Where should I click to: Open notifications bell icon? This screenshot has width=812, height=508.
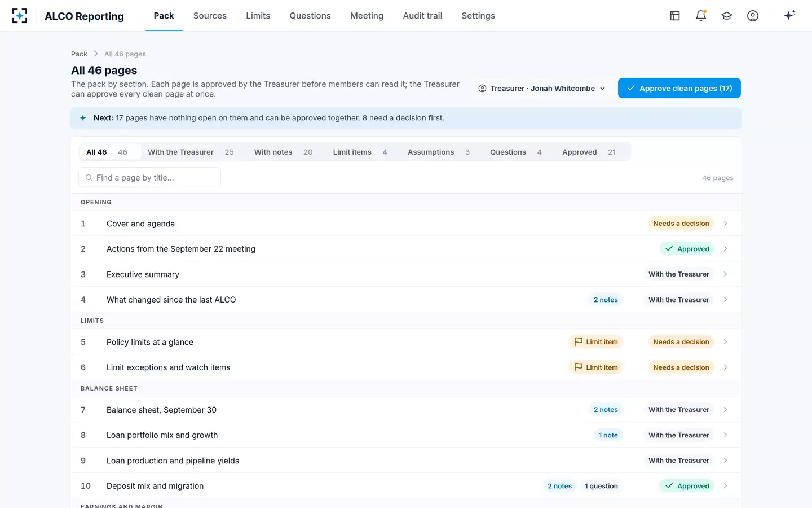click(701, 16)
